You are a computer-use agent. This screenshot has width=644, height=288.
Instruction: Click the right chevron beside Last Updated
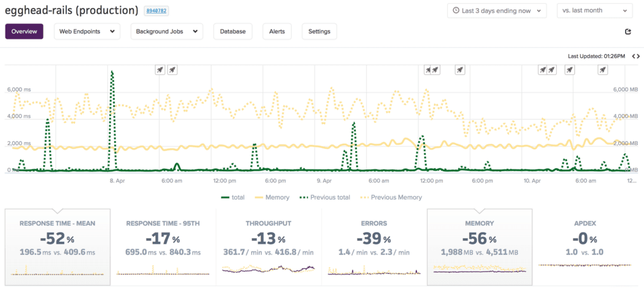point(637,56)
